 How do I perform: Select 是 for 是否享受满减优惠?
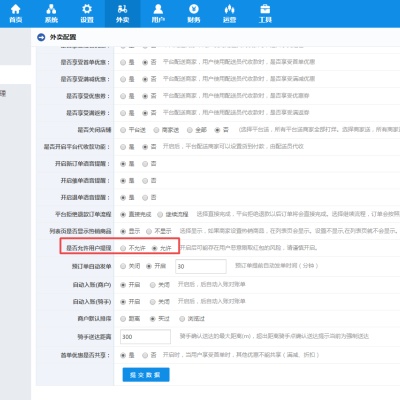123,79
